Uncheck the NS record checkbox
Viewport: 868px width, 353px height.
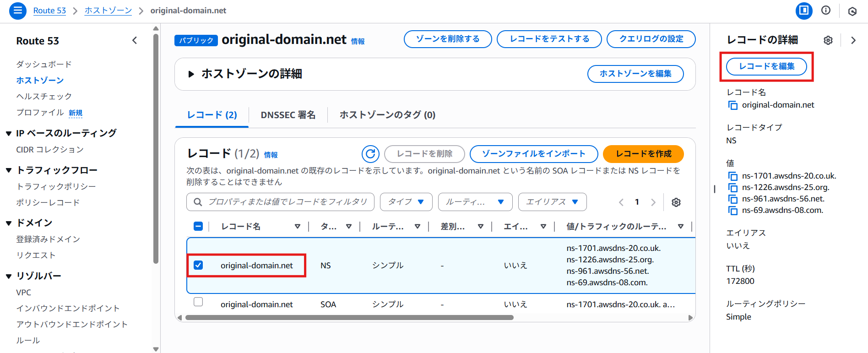(198, 265)
